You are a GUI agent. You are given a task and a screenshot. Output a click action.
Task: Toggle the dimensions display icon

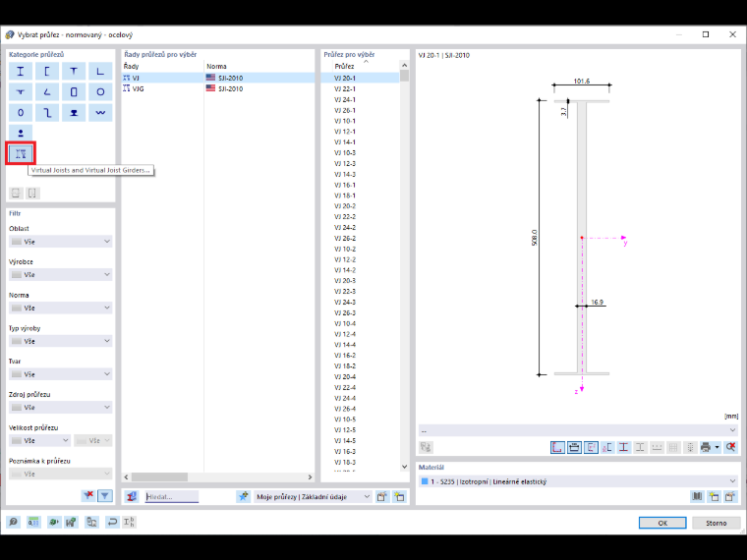pos(574,447)
